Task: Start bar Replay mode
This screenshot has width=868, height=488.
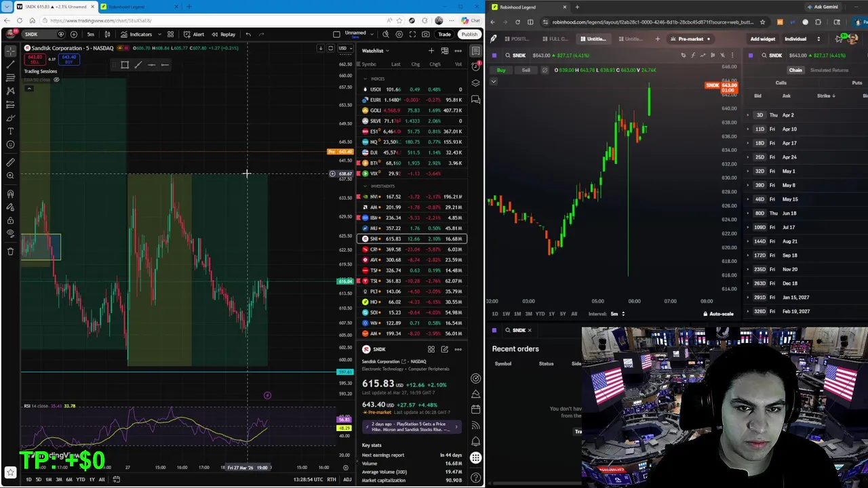Action: pyautogui.click(x=223, y=35)
